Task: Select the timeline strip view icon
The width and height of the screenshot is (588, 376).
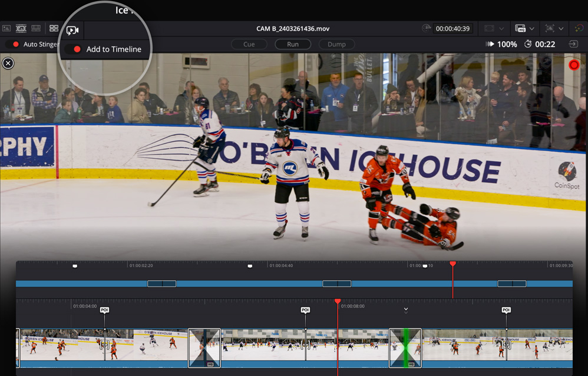Action: 35,28
